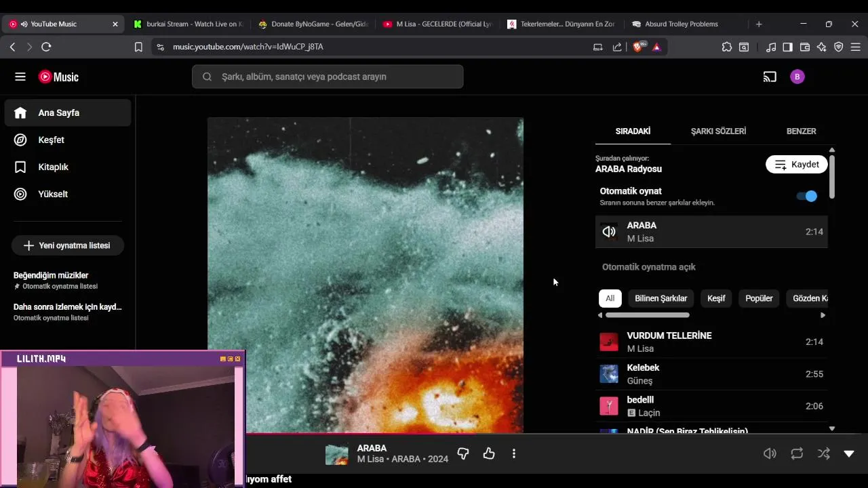Click the bookmark icon beside the address bar

tap(138, 47)
